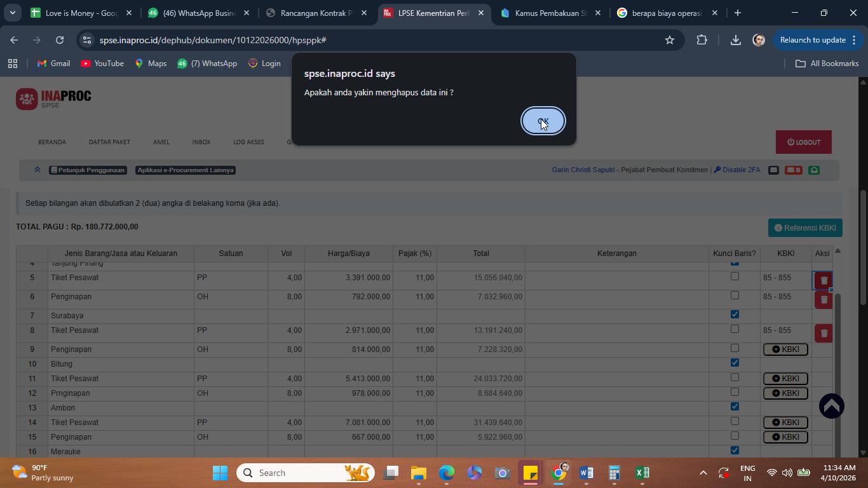
Task: Uncheck Kunci Baris for Ambon row
Action: pos(735,407)
